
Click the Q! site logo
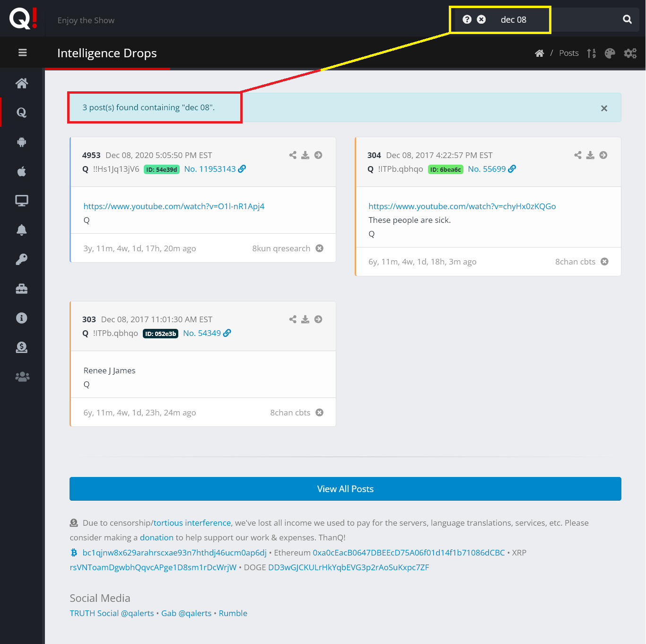[23, 18]
